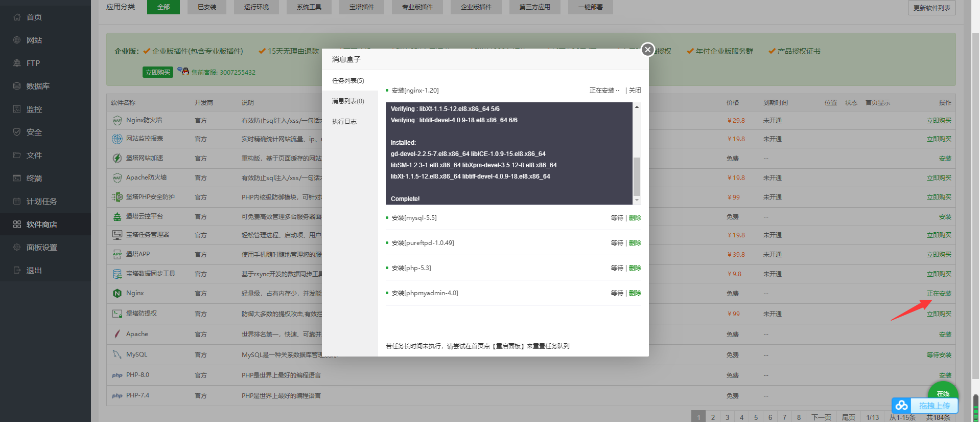Click the 终端 terminal icon in sidebar
This screenshot has width=980, height=422.
coord(17,178)
